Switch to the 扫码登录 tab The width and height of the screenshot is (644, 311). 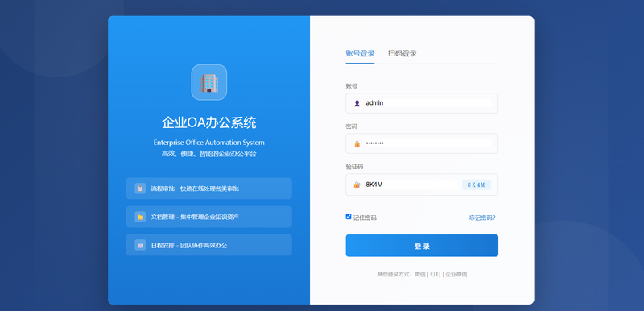[402, 53]
